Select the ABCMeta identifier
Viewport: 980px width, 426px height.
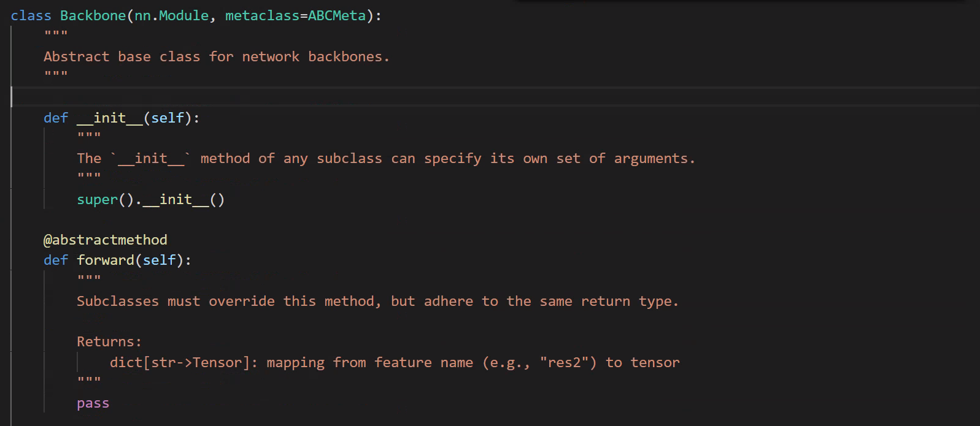(x=336, y=16)
